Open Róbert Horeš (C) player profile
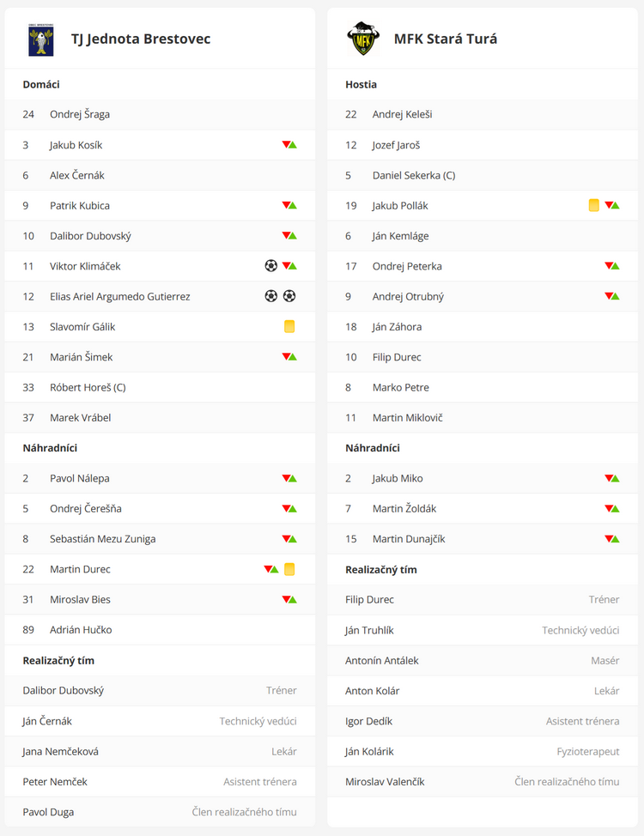This screenshot has width=644, height=836. click(88, 387)
